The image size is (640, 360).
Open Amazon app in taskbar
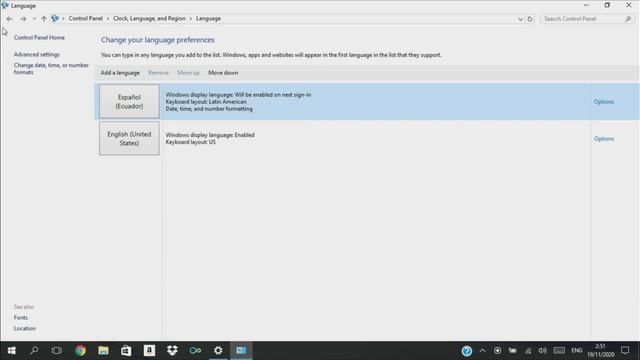tap(149, 351)
